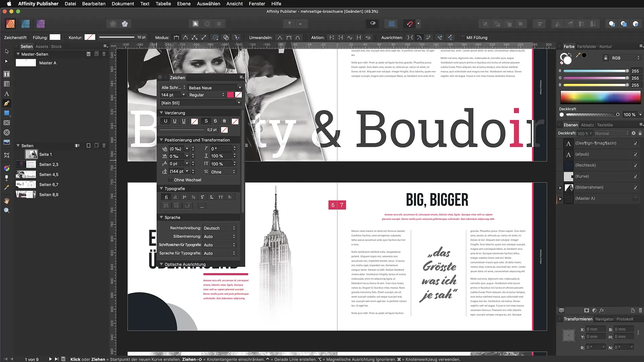This screenshot has width=644, height=362.
Task: Select the Rectangle shape tool
Action: (x=7, y=113)
